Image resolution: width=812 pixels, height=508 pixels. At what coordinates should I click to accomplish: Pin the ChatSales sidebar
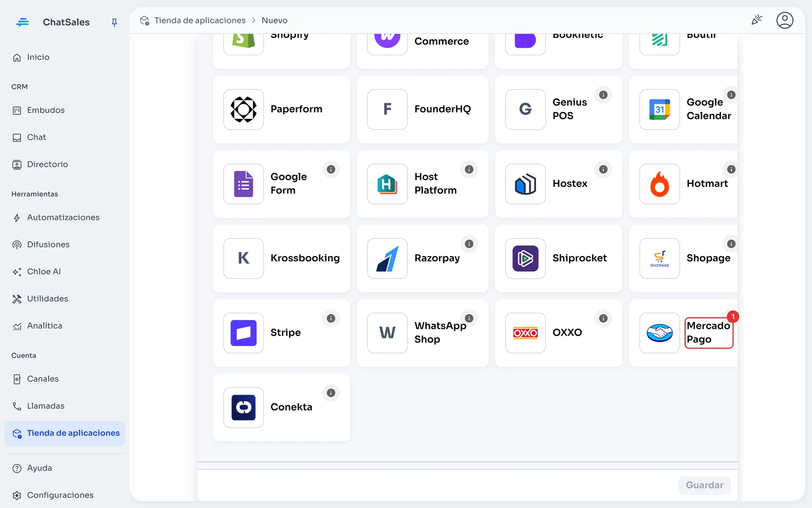click(114, 22)
